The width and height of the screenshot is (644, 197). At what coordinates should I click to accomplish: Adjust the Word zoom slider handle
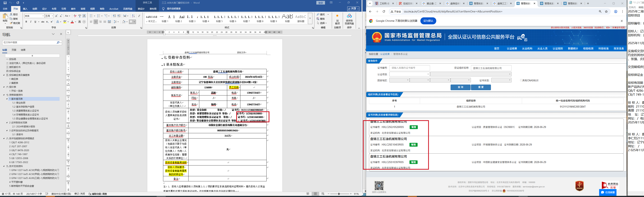[339, 194]
